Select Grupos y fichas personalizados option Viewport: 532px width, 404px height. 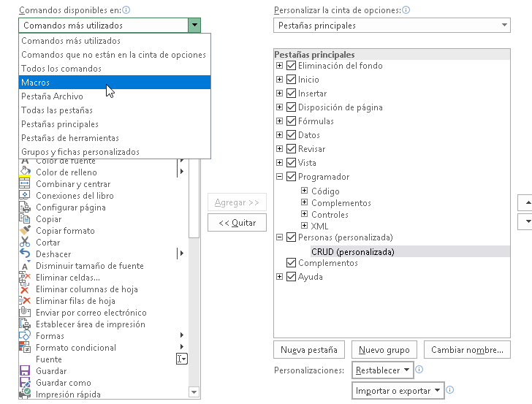[115, 152]
